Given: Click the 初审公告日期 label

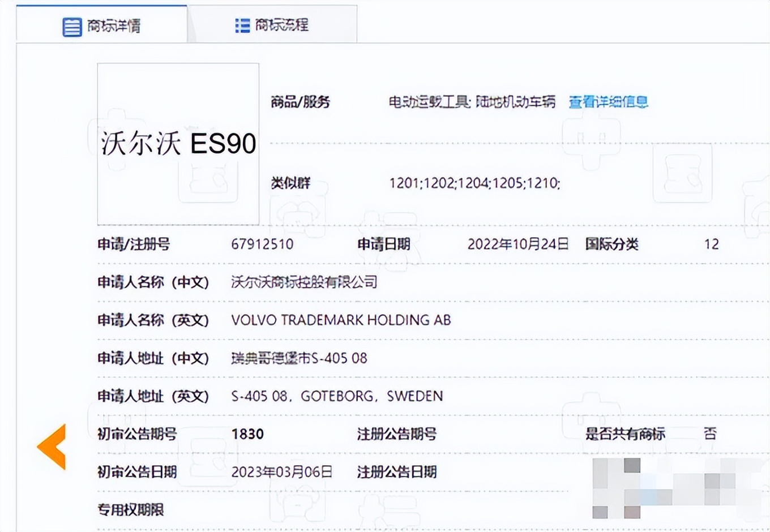Looking at the screenshot, I should 137,472.
